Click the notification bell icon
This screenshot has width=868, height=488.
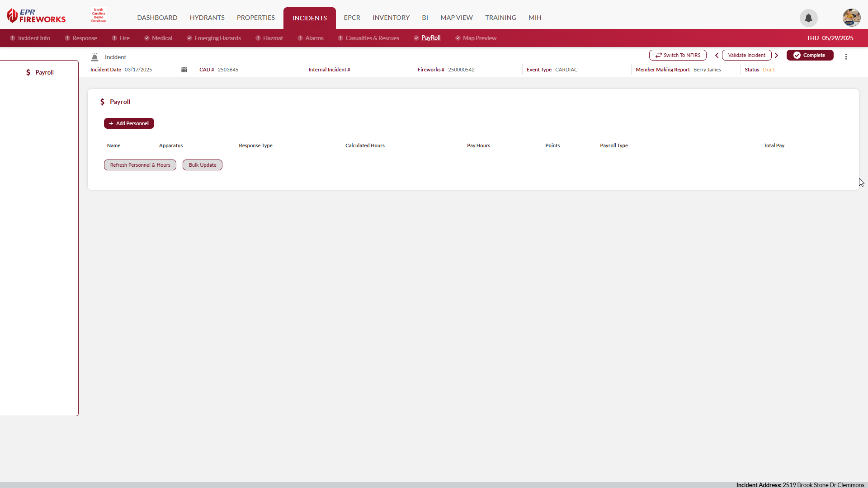coord(808,18)
